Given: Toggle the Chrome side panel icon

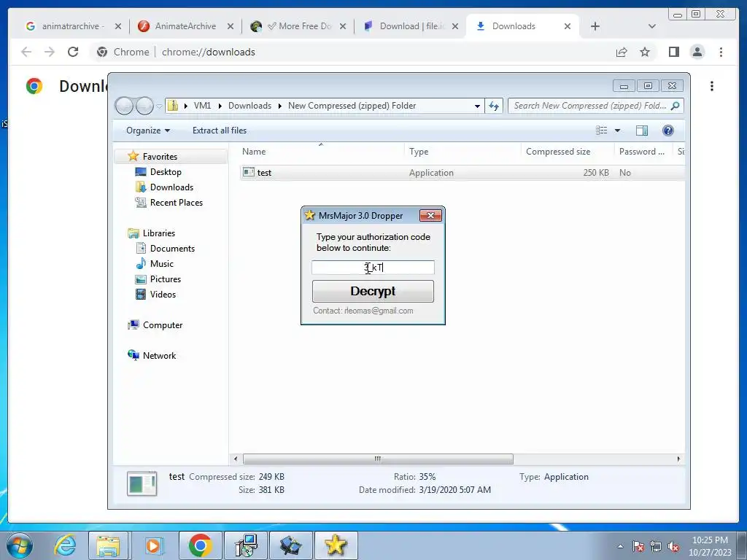Looking at the screenshot, I should tap(673, 52).
